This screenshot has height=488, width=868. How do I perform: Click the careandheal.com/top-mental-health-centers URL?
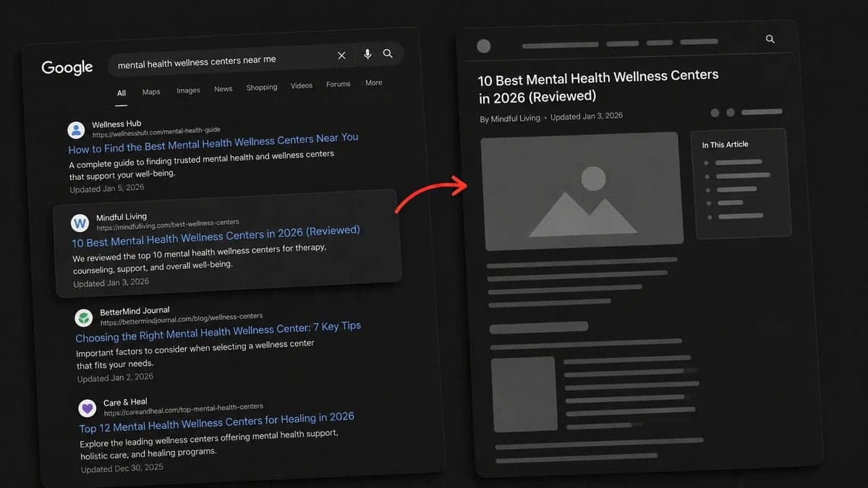[x=184, y=410]
